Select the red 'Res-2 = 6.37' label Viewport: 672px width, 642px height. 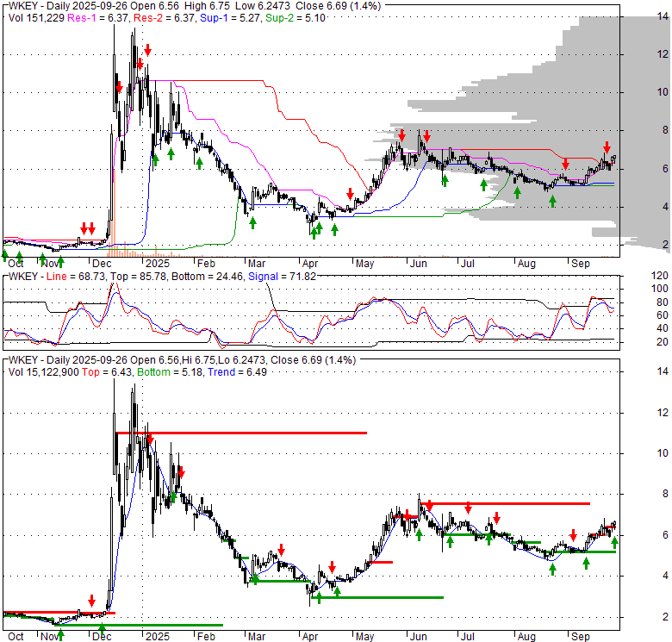pyautogui.click(x=165, y=18)
